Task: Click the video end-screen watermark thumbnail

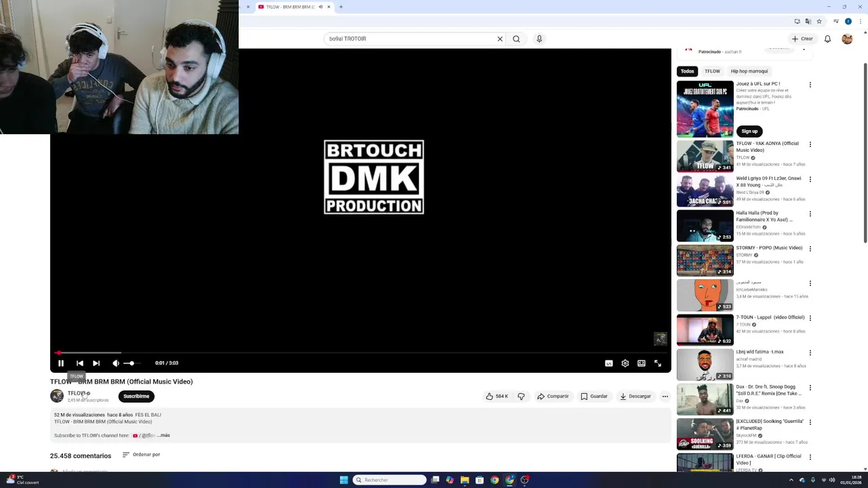Action: 660,339
